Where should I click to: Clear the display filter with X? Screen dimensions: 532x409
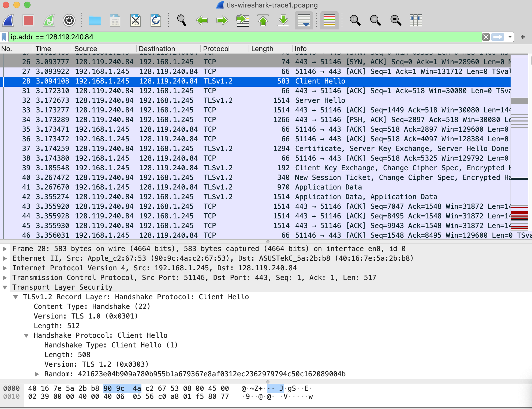coord(486,37)
